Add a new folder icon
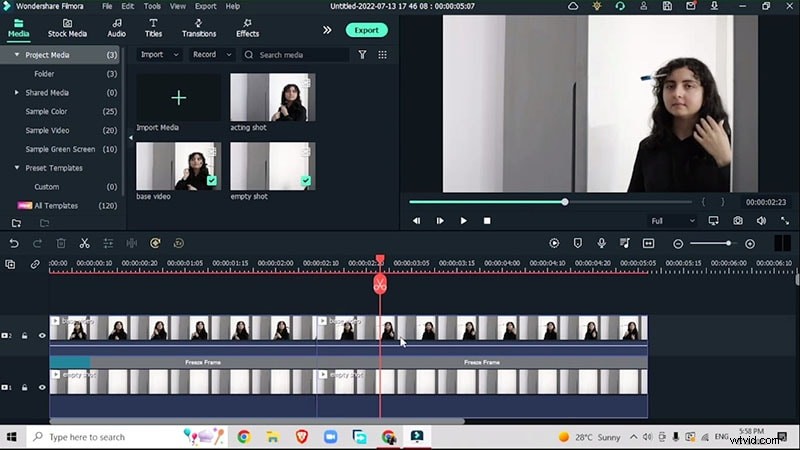The height and width of the screenshot is (450, 800). click(x=16, y=223)
